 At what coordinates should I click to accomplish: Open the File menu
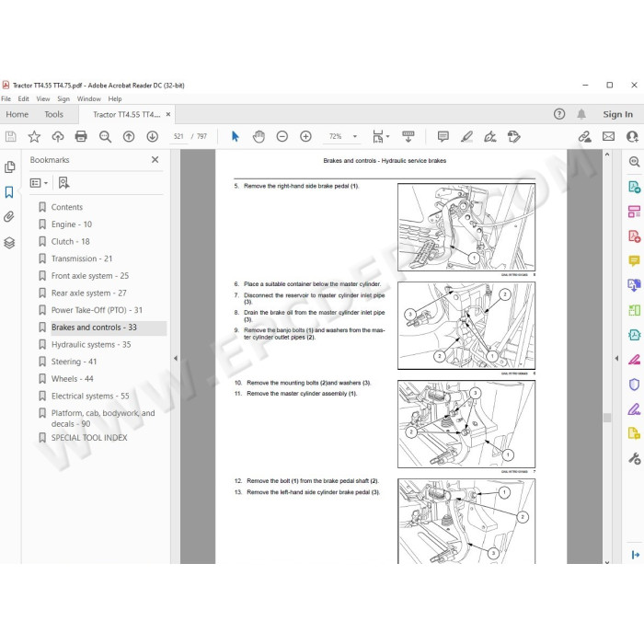[x=6, y=99]
